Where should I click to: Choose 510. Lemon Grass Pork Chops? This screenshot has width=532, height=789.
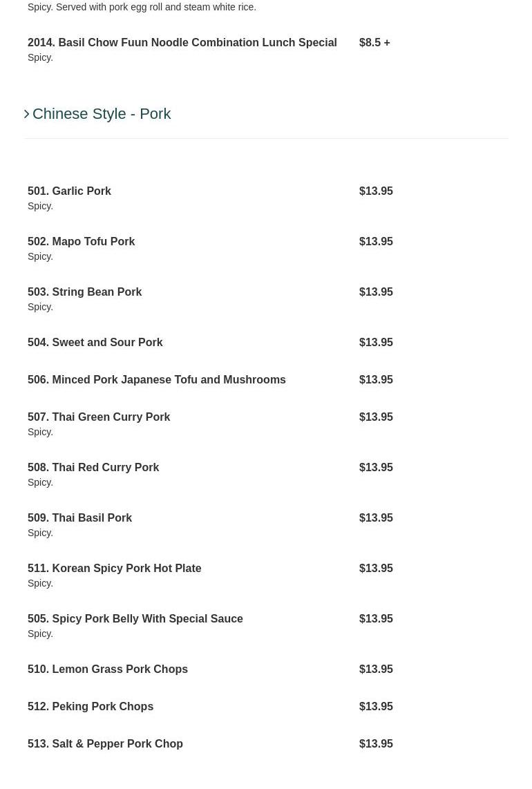coord(107,669)
